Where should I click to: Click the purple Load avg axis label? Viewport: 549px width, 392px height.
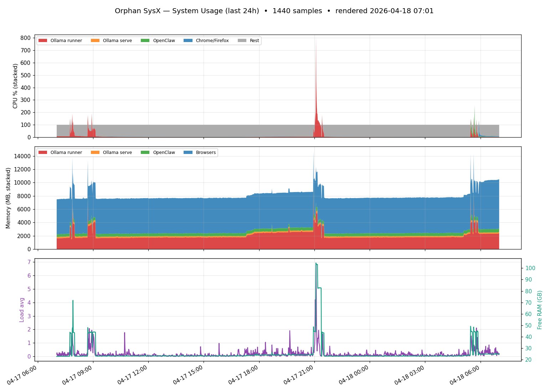(22, 310)
